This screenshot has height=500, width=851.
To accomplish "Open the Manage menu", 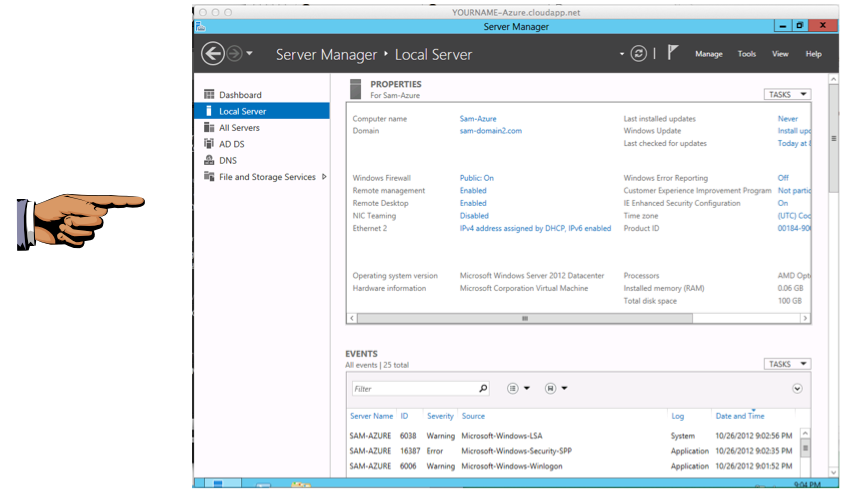I will tap(708, 54).
